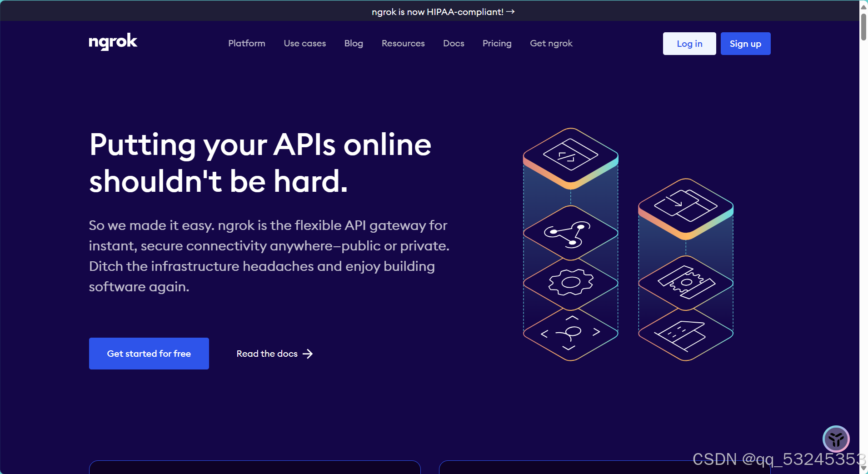
Task: Click the scrollbar up arrow
Action: 863,6
